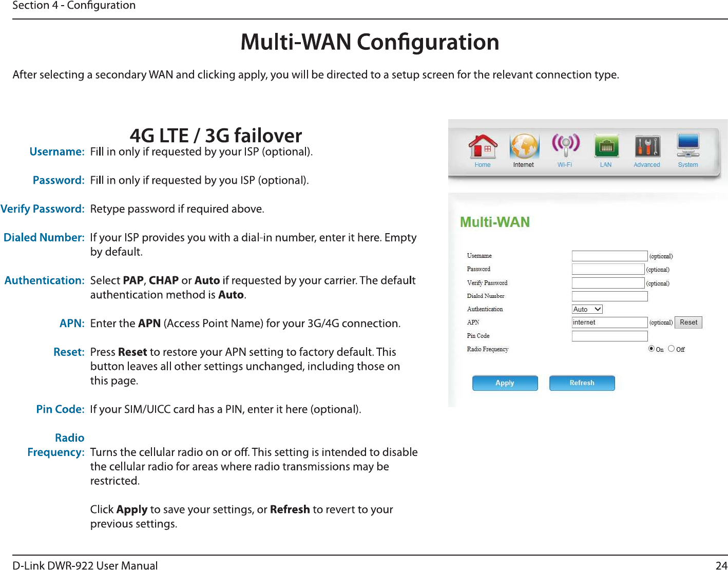
Task: Open the System monitor icon
Action: pyautogui.click(x=688, y=146)
